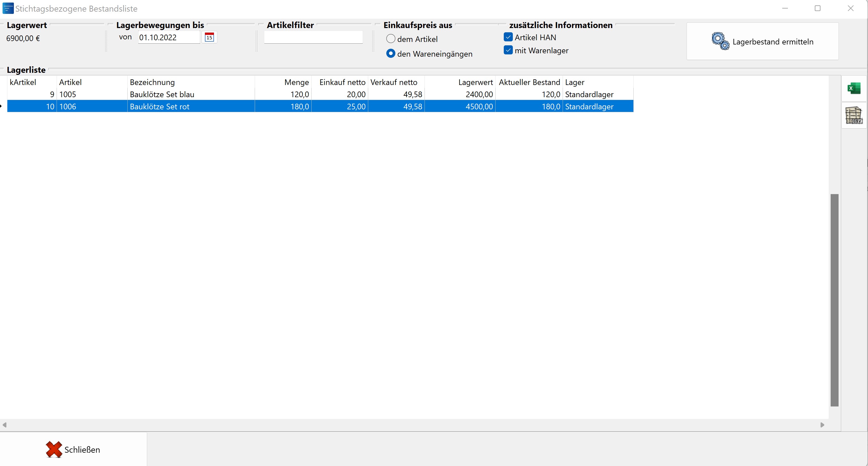Sort by the Menge column header
The width and height of the screenshot is (868, 466).
point(283,82)
